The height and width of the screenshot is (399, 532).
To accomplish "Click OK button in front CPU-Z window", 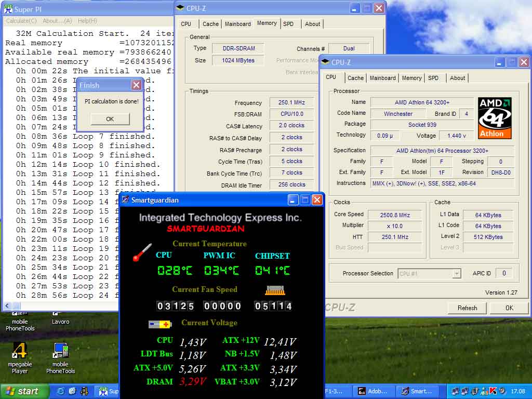I will point(509,308).
